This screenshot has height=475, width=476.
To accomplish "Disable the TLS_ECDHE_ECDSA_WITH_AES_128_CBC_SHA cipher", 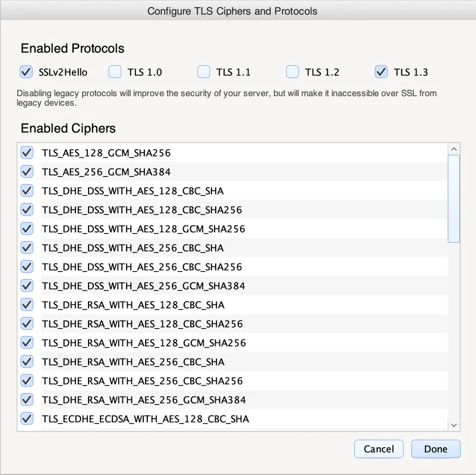I will [x=27, y=419].
